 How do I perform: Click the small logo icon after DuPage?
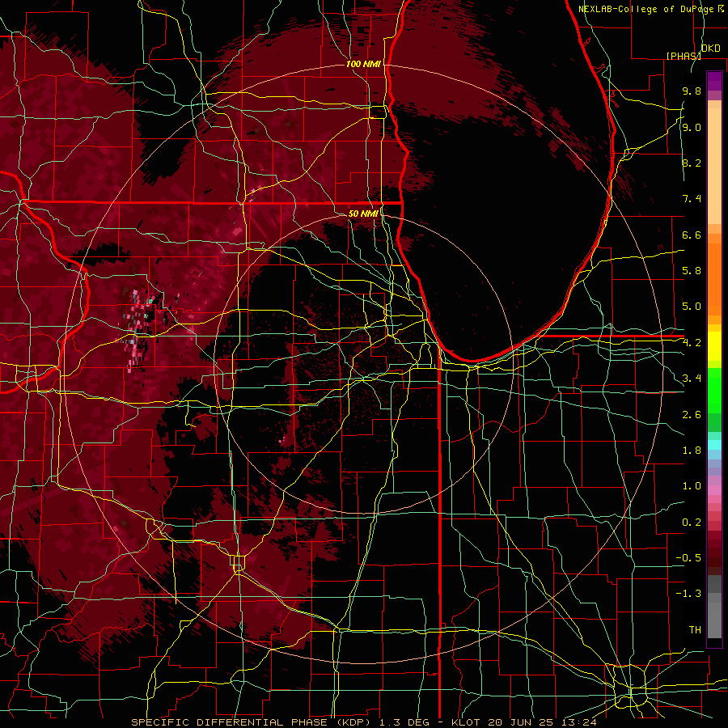coord(721,8)
